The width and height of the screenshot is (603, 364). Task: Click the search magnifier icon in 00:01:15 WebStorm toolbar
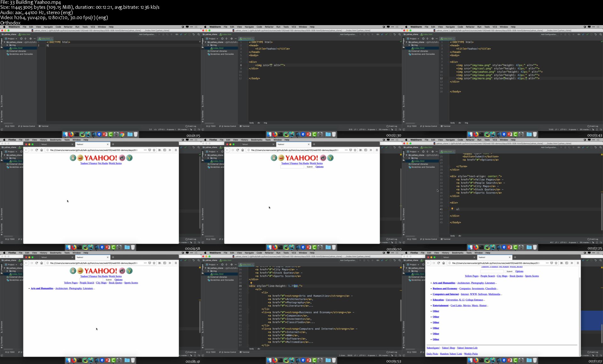198,35
